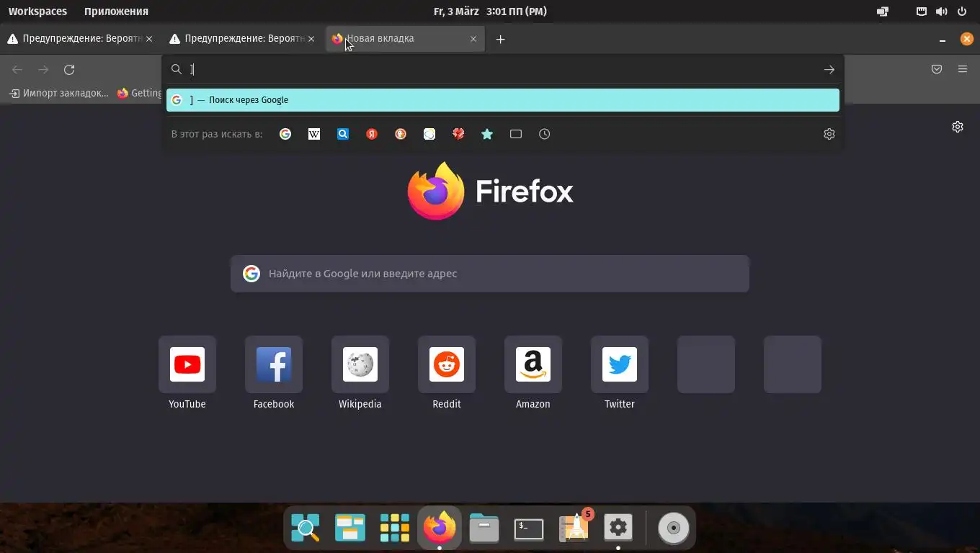Click the last empty shortcut tile

tap(793, 364)
